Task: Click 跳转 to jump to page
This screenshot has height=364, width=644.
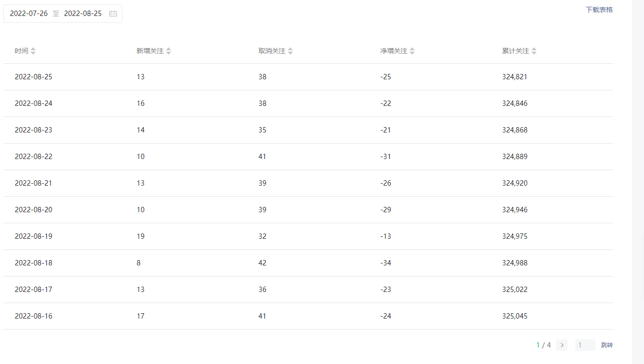Action: click(x=607, y=345)
